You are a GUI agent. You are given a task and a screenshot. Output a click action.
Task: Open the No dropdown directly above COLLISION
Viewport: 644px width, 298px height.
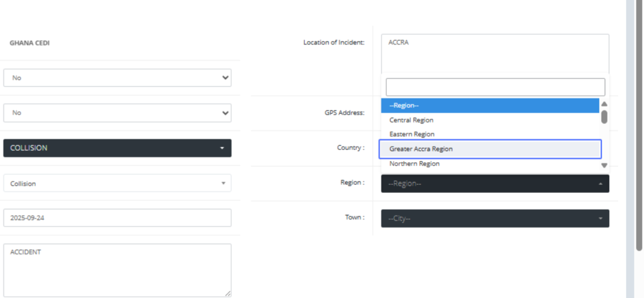(117, 113)
